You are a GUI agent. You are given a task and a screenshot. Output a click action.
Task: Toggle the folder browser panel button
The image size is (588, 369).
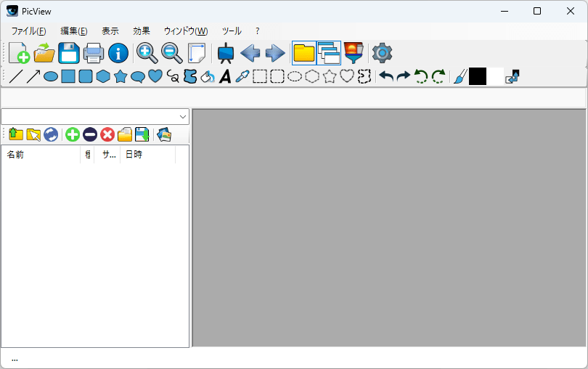click(303, 53)
